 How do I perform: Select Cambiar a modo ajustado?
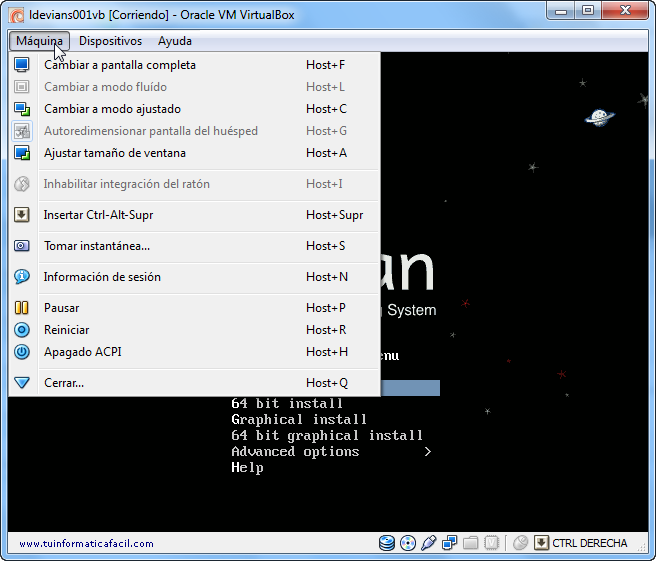195,109
